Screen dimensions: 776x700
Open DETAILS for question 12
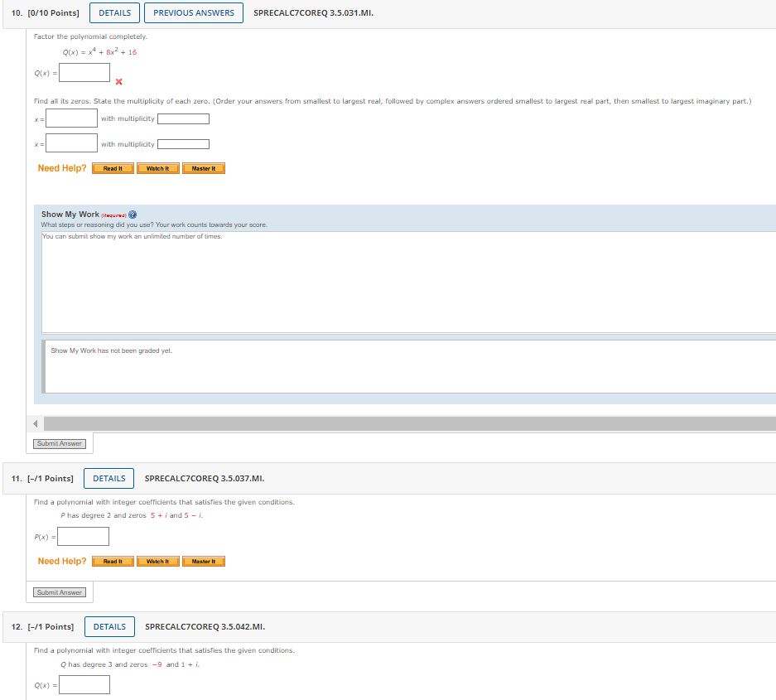point(109,626)
